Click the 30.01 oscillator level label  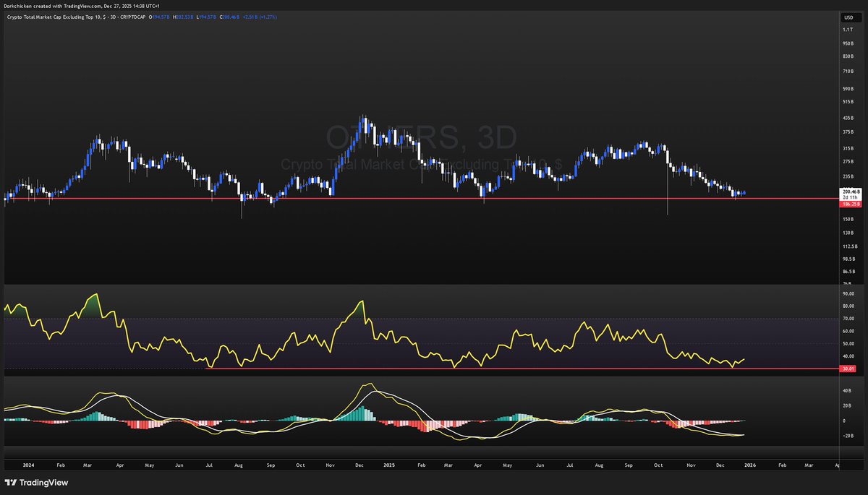click(846, 369)
